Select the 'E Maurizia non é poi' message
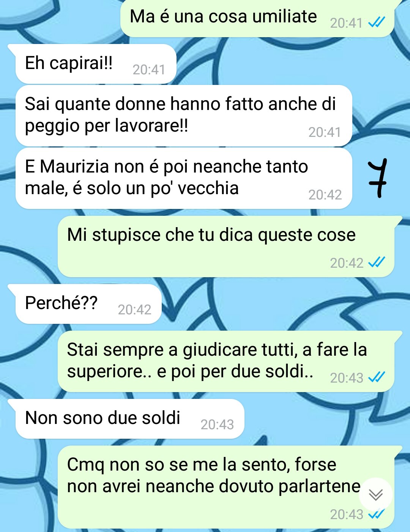 click(184, 178)
